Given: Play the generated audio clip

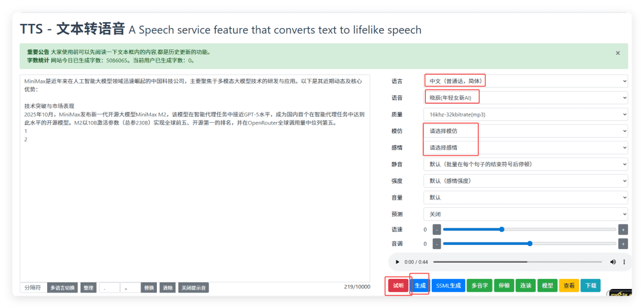Looking at the screenshot, I should pos(398,262).
